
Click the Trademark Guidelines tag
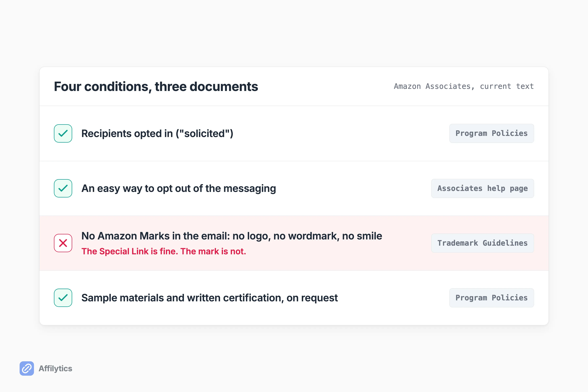tap(482, 243)
